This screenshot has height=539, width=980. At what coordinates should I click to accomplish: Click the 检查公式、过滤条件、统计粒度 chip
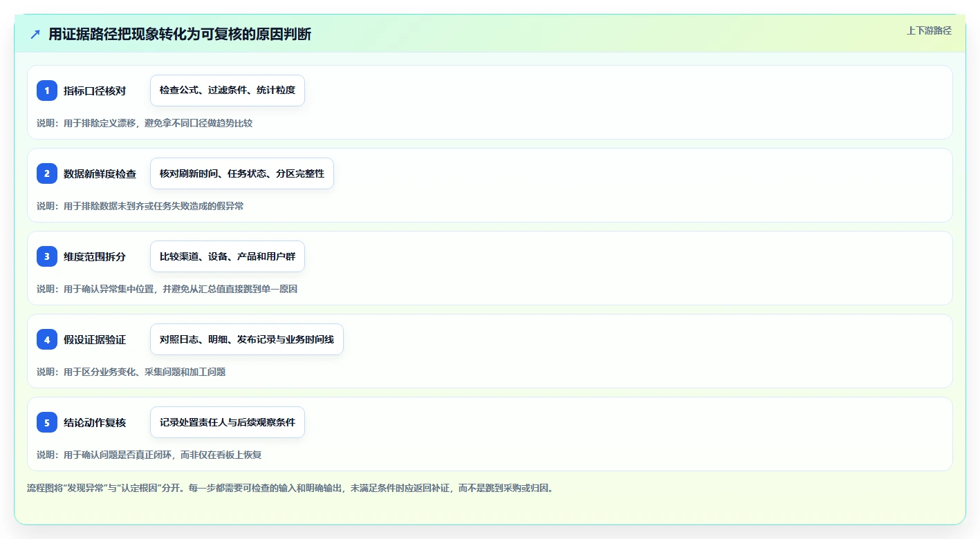(228, 91)
